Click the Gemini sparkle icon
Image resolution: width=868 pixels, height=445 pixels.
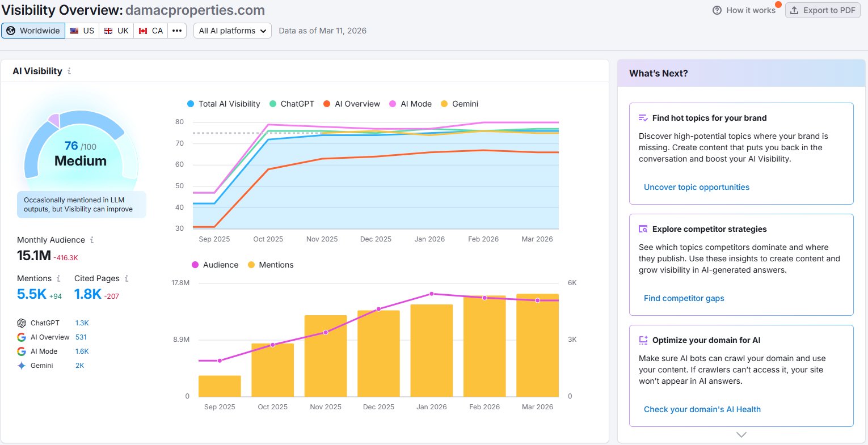coord(22,366)
